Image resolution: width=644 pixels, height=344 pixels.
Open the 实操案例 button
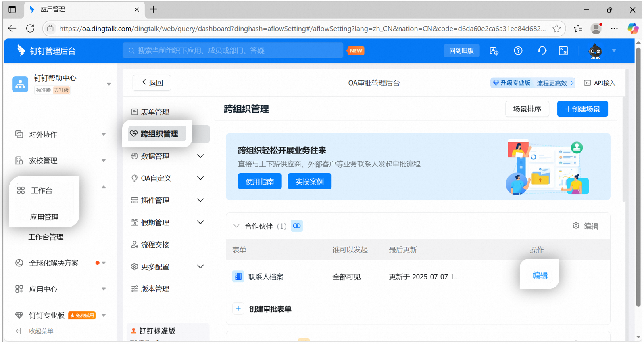[309, 181]
